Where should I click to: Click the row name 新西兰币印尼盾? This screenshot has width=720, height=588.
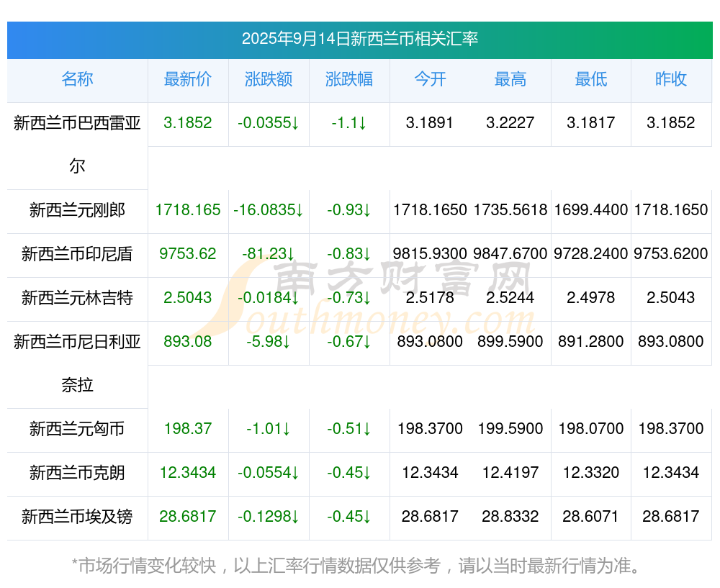[x=77, y=254]
